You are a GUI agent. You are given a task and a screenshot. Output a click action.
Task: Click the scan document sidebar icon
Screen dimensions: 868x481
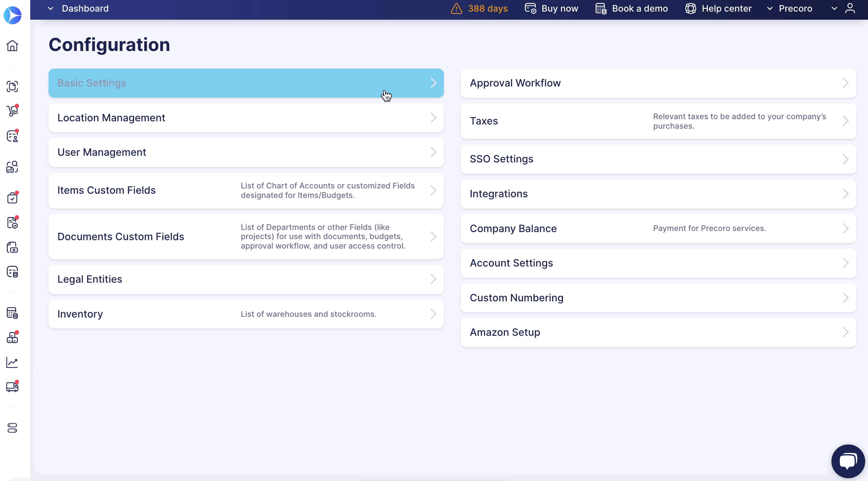tap(12, 86)
